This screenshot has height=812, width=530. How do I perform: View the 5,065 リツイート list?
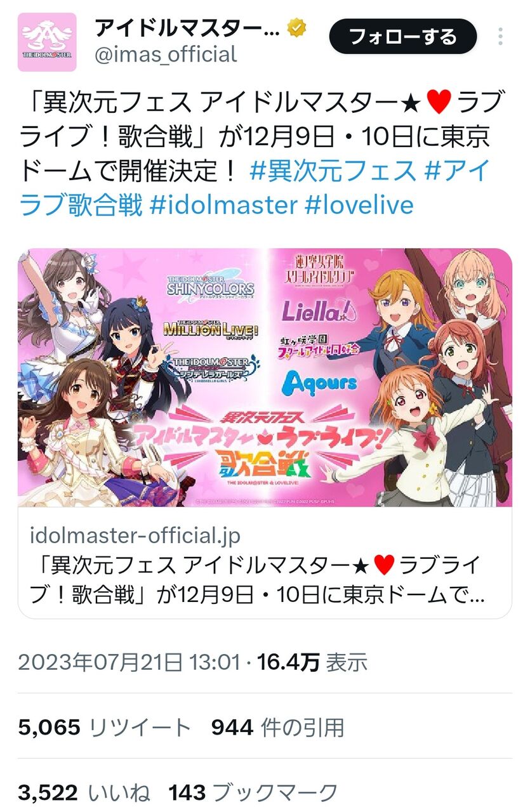[105, 728]
